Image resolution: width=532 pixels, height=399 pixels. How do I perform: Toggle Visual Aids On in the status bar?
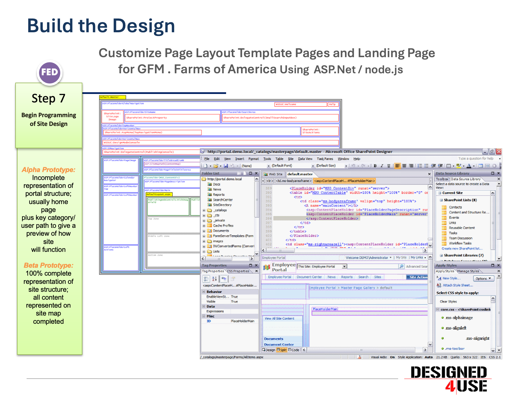click(x=392, y=357)
